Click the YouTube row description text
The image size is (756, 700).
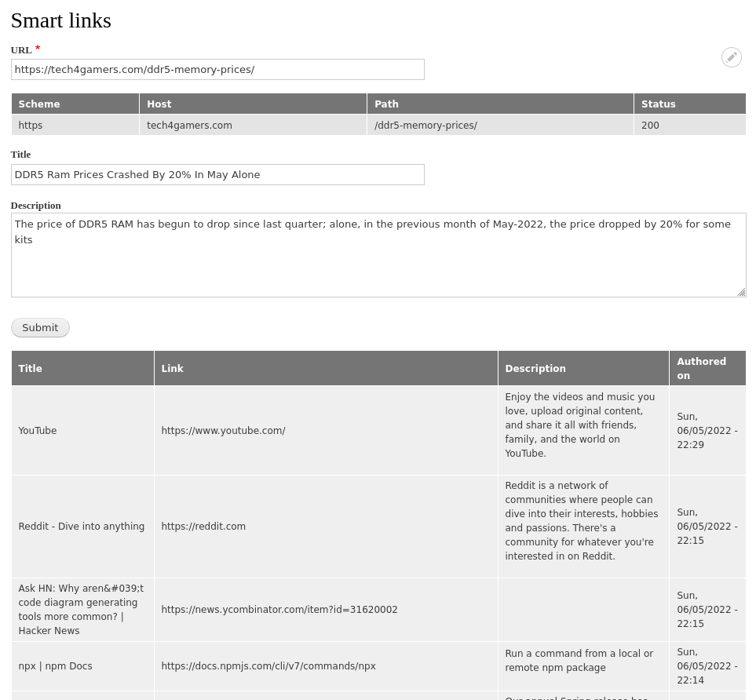click(579, 425)
